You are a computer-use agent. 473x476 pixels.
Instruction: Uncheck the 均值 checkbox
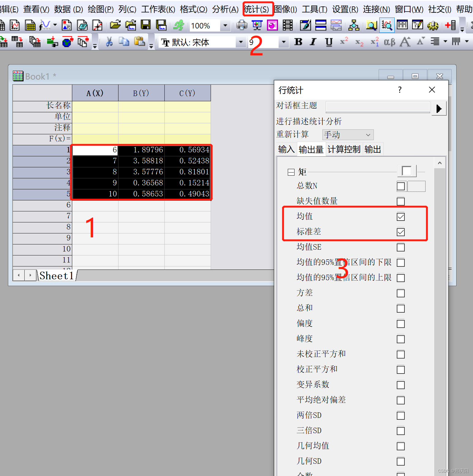coord(400,217)
